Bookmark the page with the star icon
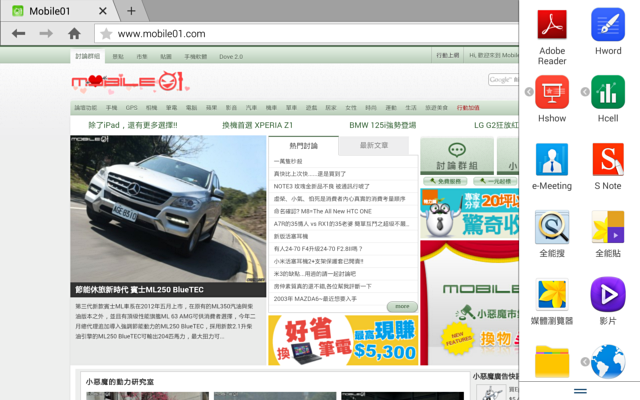The height and width of the screenshot is (400, 640). (106, 34)
